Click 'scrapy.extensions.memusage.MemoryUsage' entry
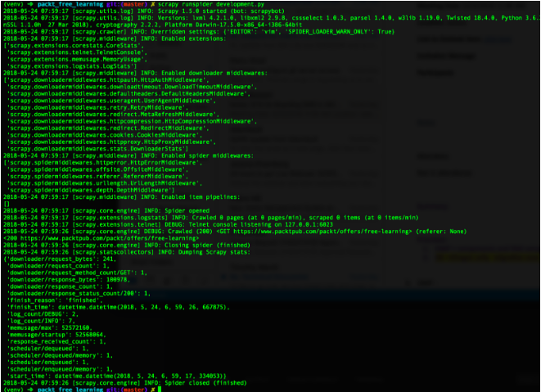The image size is (541, 392). click(x=77, y=60)
